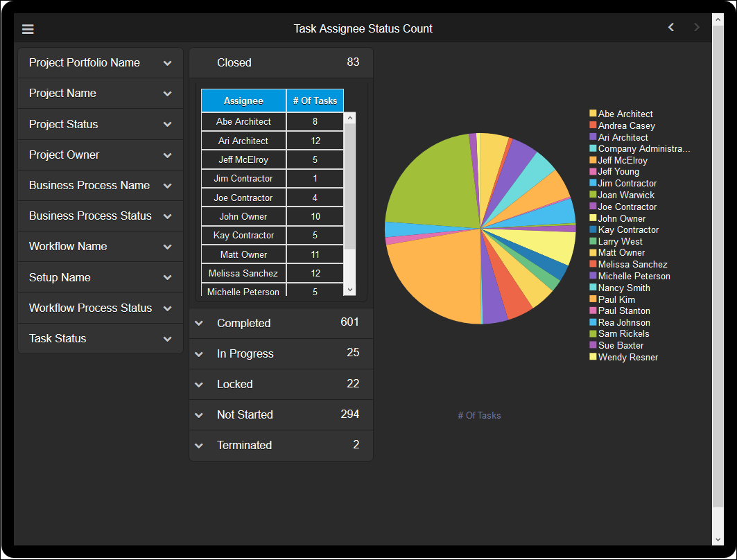Open the Project Owner filter dropdown
Screen dimensions: 737x560
tap(101, 155)
